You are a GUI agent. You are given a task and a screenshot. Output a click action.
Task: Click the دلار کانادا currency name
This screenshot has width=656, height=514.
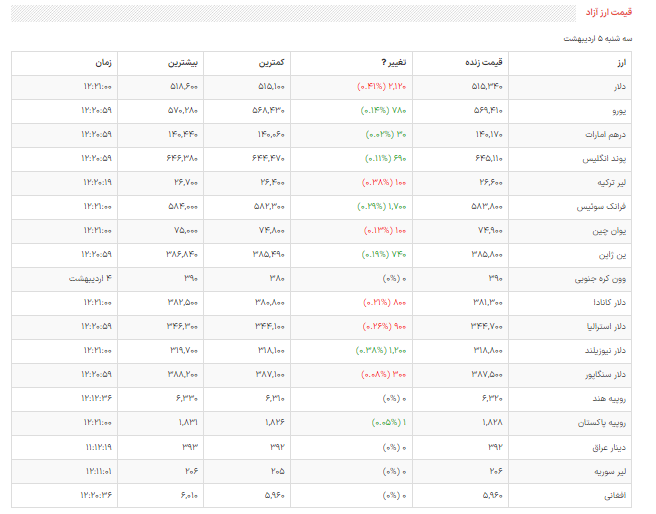[x=609, y=302]
